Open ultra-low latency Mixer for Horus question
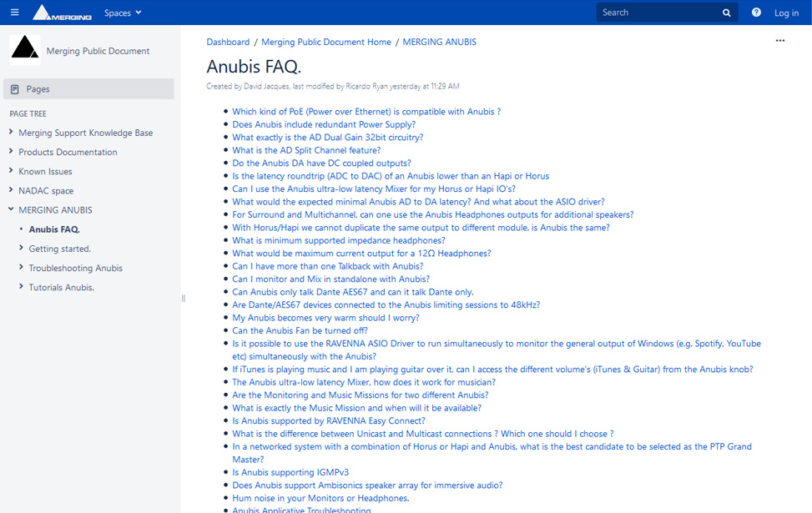 374,189
